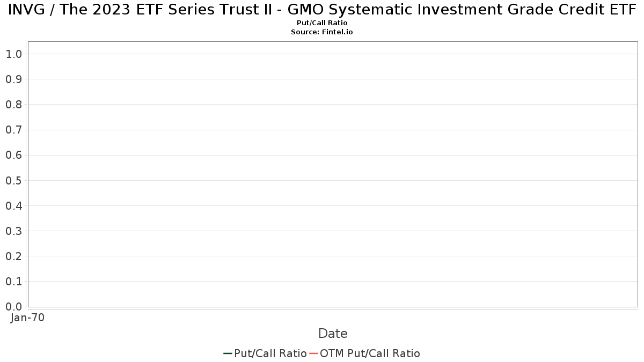The image size is (644, 362).
Task: Click the dark green Put/Call Ratio legend line
Action: pos(228,353)
